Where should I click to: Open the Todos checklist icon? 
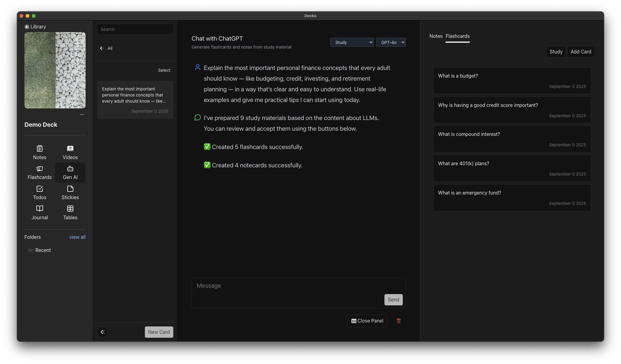(40, 189)
